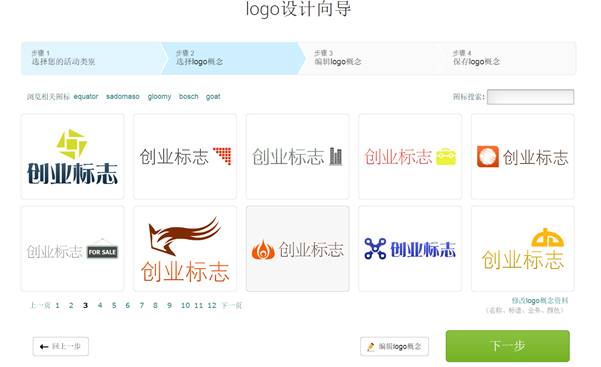Browse related icons for bosch

point(189,97)
